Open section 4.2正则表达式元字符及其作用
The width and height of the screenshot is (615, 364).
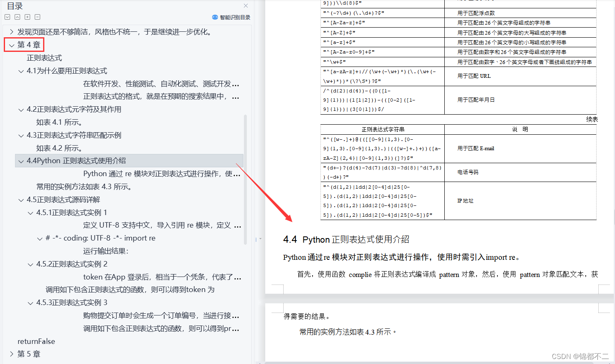tap(73, 109)
